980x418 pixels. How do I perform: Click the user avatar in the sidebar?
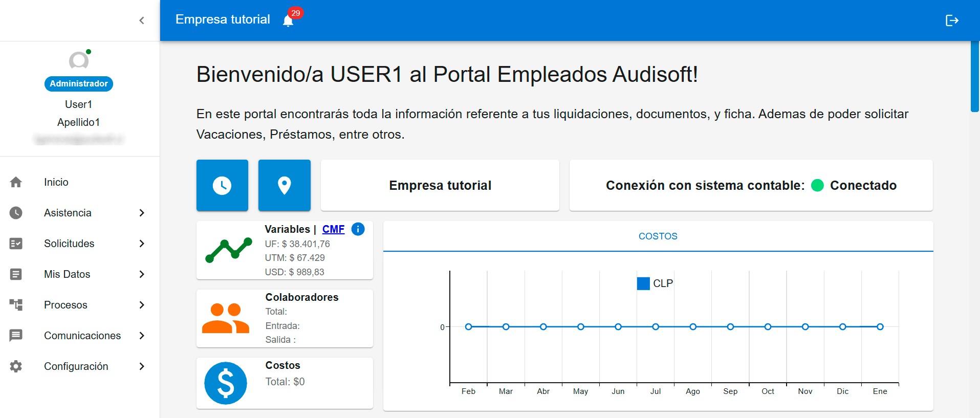pyautogui.click(x=79, y=60)
